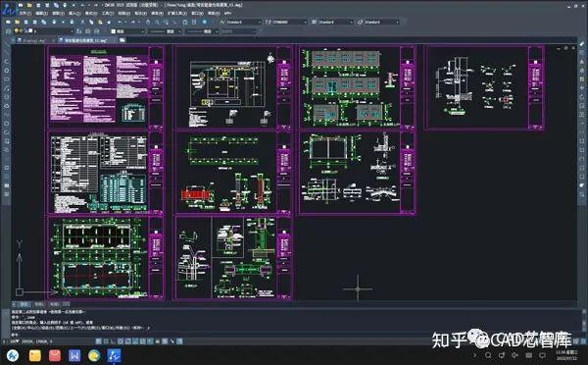Toggle ortho mode in the status bar

tap(113, 341)
